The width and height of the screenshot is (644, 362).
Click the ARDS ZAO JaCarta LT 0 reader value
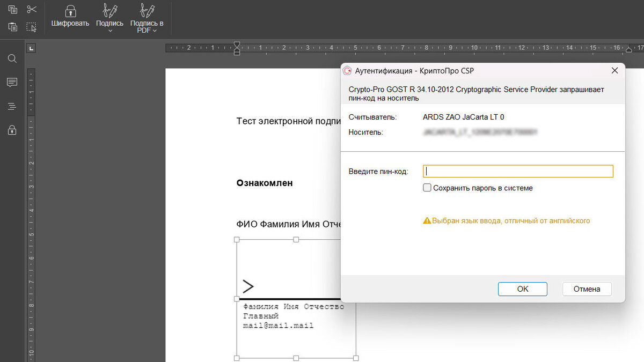[464, 117]
